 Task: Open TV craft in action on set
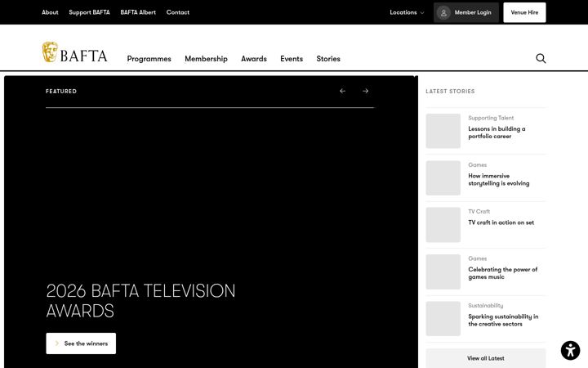501,222
